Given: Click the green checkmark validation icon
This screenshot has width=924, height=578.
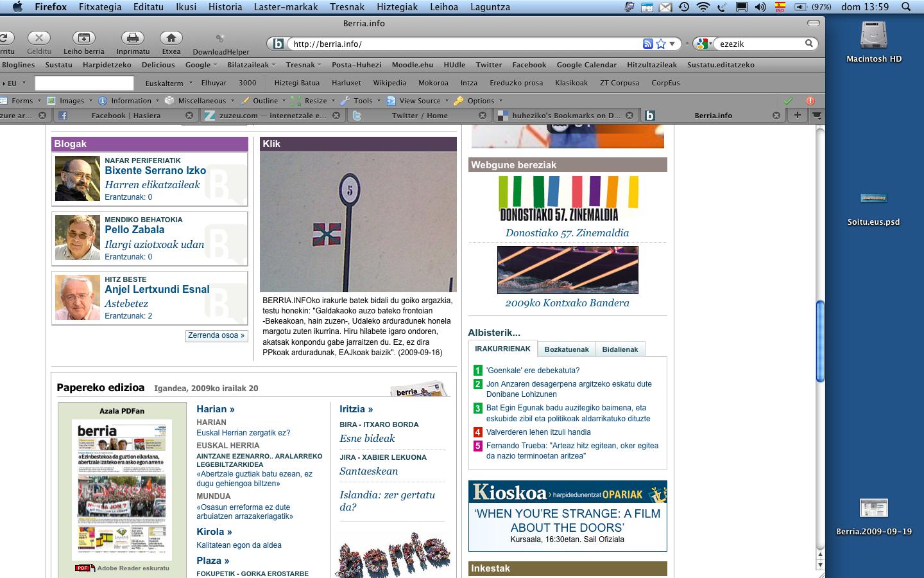Looking at the screenshot, I should 788,101.
